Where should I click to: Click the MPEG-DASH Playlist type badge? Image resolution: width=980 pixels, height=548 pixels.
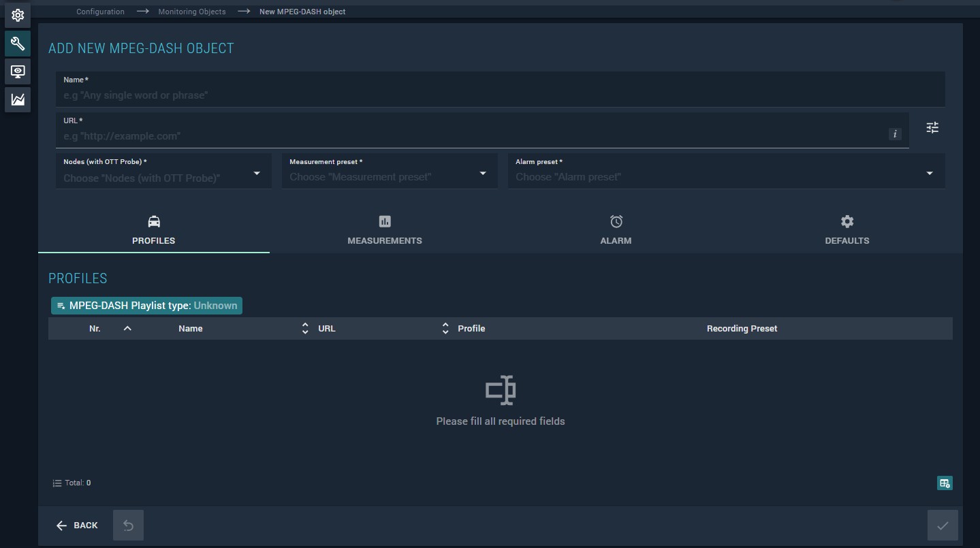(x=146, y=306)
